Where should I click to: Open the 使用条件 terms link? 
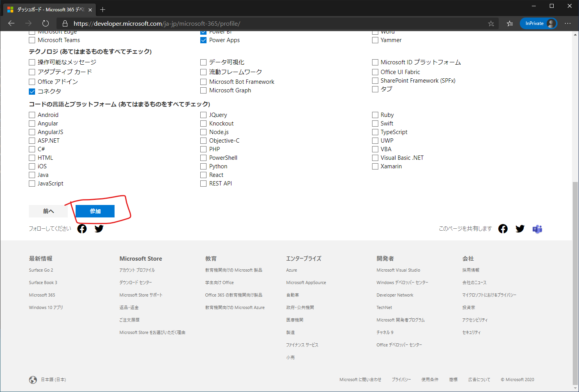click(430, 380)
